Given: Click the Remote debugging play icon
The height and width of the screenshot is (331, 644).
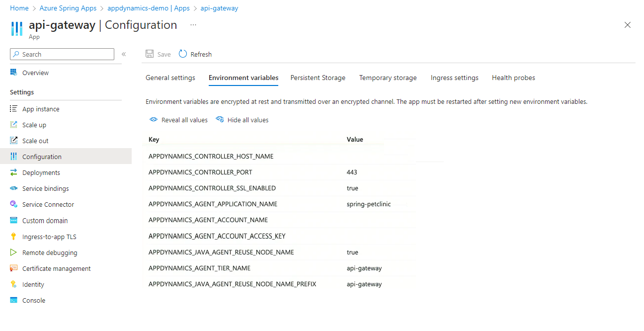Looking at the screenshot, I should click(x=14, y=252).
